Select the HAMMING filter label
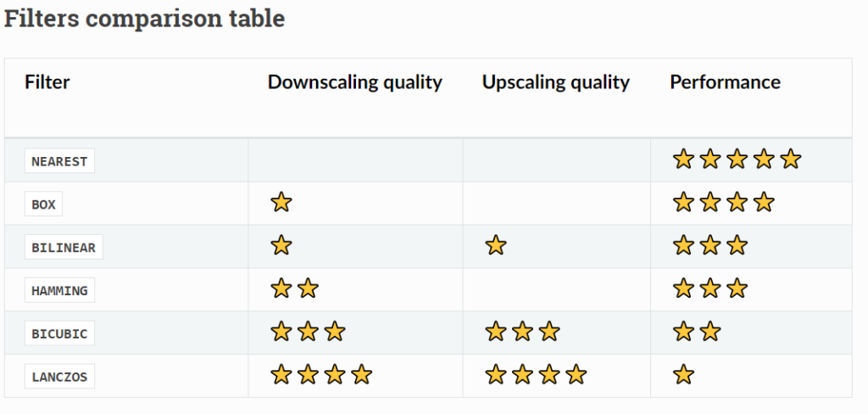The width and height of the screenshot is (868, 414). pos(59,291)
